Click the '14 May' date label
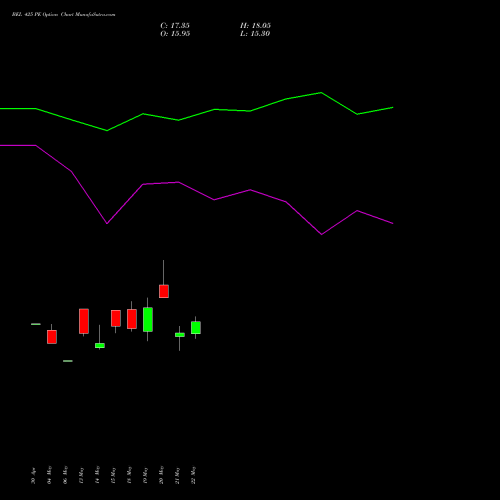This screenshot has height=500, width=500. (x=97, y=475)
